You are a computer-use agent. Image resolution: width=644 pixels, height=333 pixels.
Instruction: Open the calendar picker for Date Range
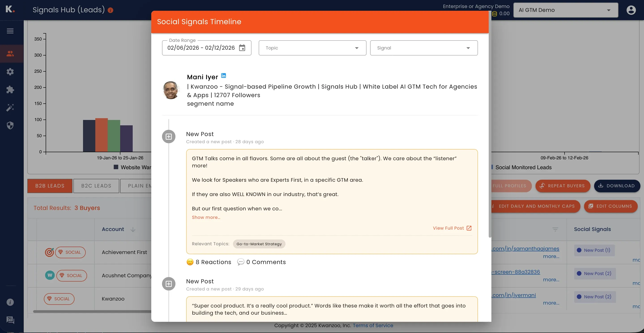pos(242,48)
